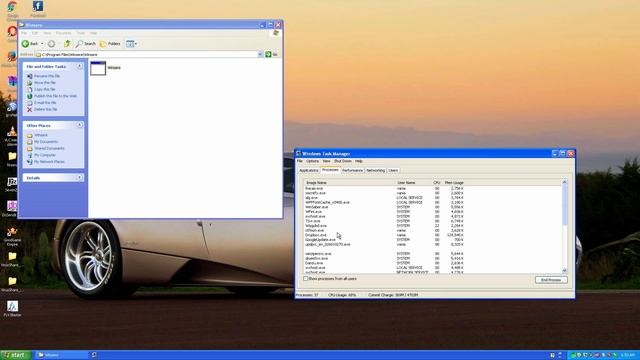Switch to the Applications tab

tap(309, 170)
